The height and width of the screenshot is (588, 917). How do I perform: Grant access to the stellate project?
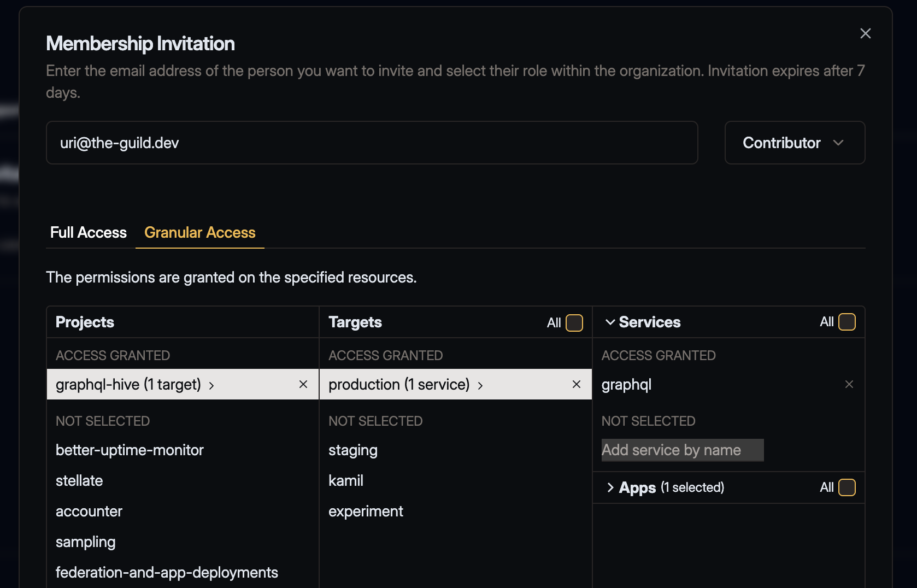click(79, 480)
